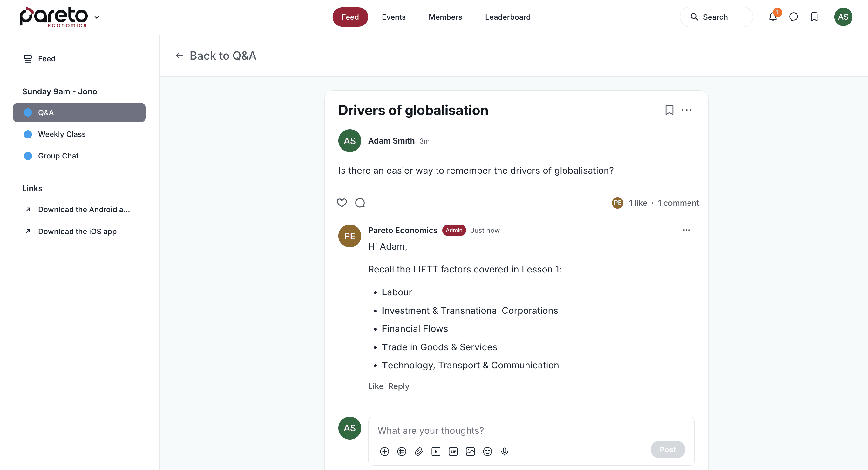Open Download the iOS app link
868x470 pixels.
(x=77, y=232)
